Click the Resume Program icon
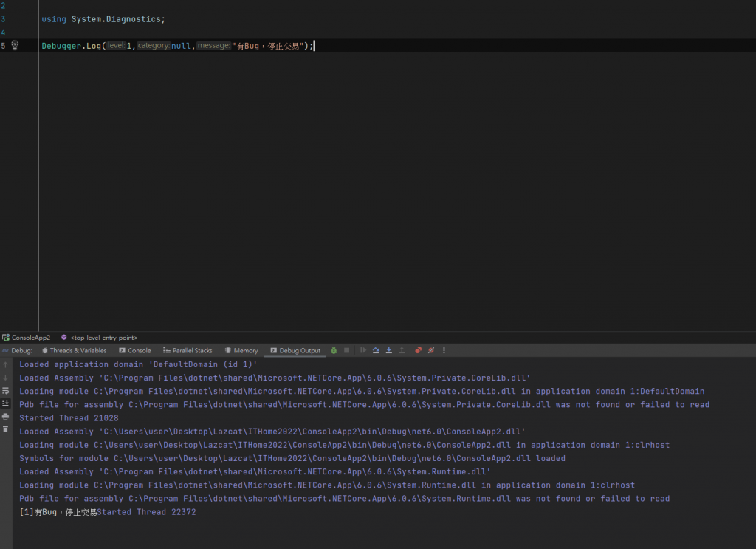 click(363, 351)
